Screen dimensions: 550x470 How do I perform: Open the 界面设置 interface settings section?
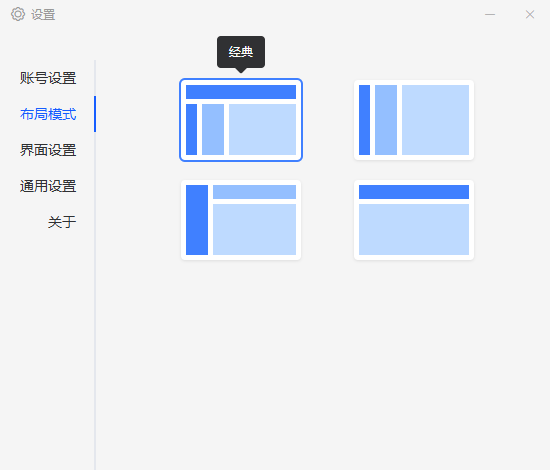click(48, 150)
